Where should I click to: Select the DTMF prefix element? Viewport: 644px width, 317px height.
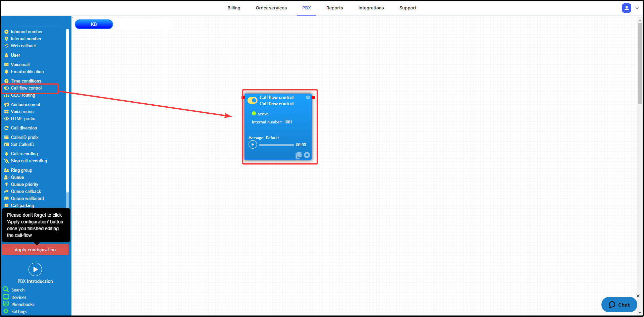(23, 119)
